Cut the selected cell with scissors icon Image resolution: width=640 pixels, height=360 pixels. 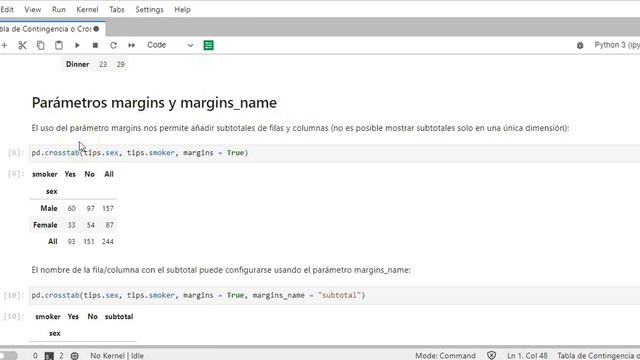point(22,45)
